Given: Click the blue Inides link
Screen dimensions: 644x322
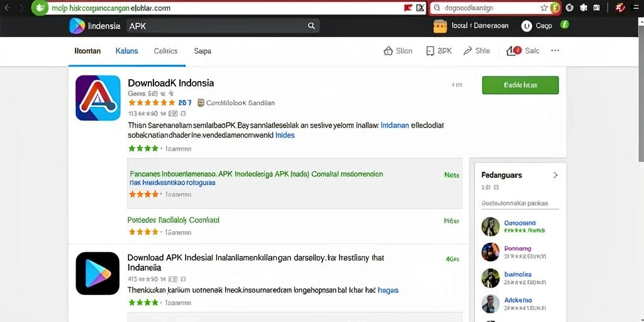Looking at the screenshot, I should click(285, 135).
